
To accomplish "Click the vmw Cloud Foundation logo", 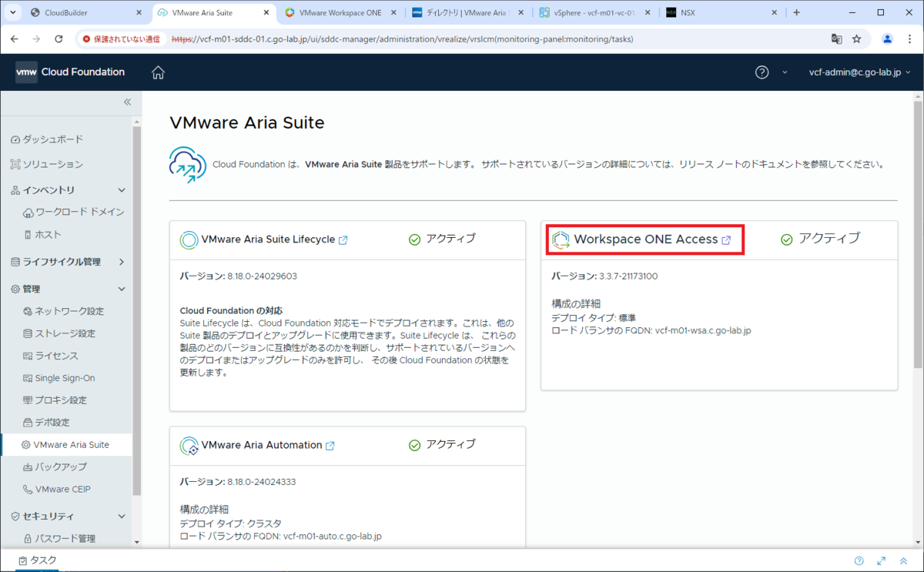I will pos(70,72).
